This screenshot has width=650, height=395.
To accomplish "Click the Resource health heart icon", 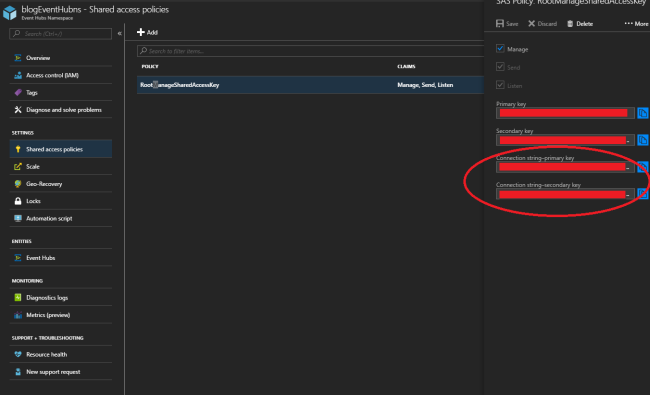I will 18,354.
